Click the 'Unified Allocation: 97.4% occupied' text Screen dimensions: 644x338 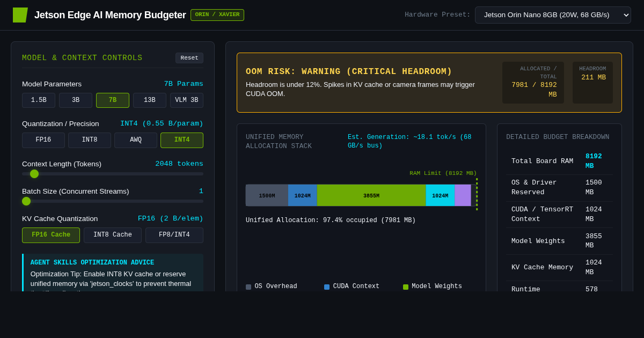tap(331, 221)
